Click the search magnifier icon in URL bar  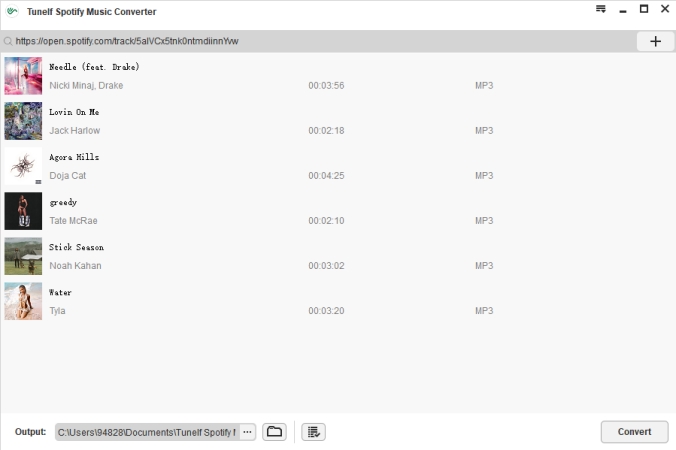[x=8, y=42]
